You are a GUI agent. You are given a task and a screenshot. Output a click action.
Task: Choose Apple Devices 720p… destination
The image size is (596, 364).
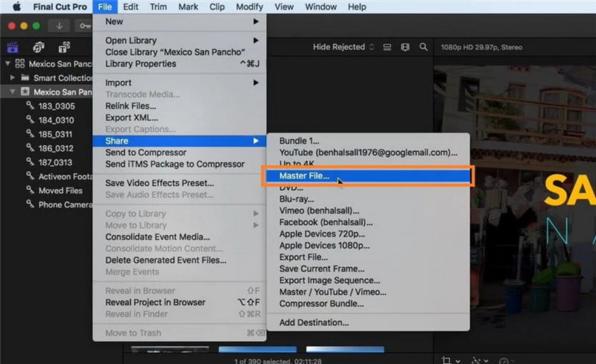(368, 234)
